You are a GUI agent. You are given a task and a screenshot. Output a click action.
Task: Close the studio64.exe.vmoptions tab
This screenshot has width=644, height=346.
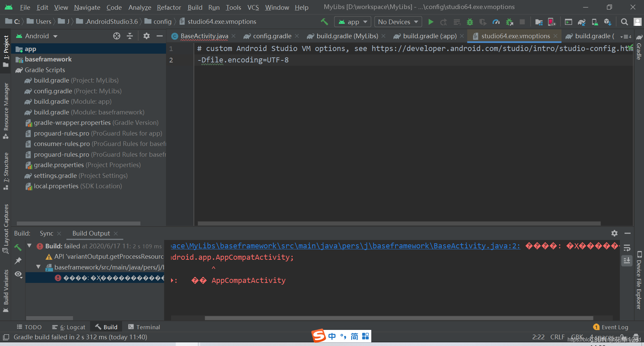coord(555,36)
